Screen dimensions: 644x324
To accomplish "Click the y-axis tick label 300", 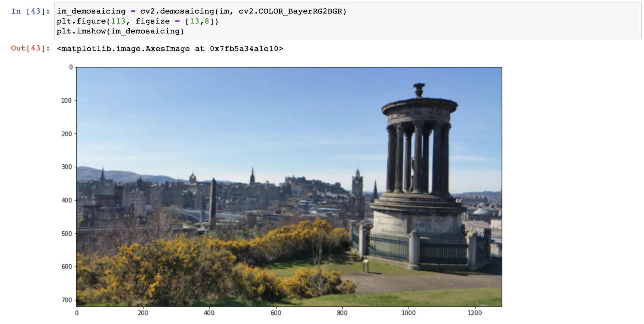I will tap(66, 167).
